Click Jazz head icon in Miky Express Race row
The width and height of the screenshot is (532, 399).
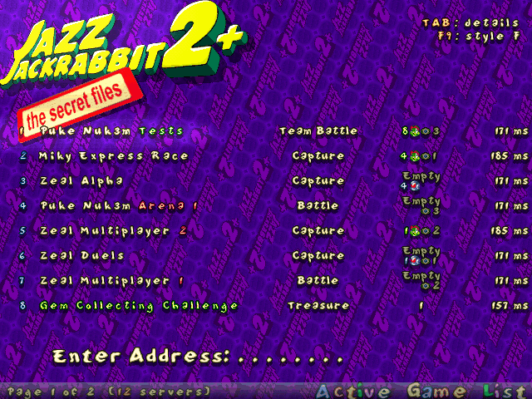tap(414, 156)
